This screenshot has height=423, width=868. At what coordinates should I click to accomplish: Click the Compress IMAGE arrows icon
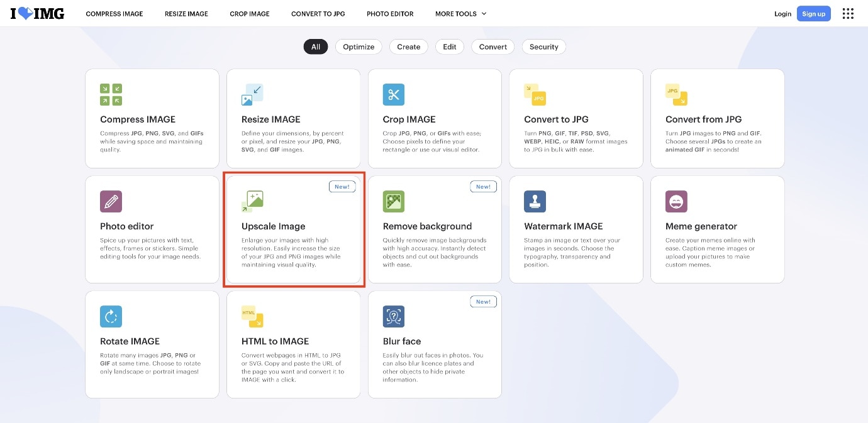click(111, 94)
